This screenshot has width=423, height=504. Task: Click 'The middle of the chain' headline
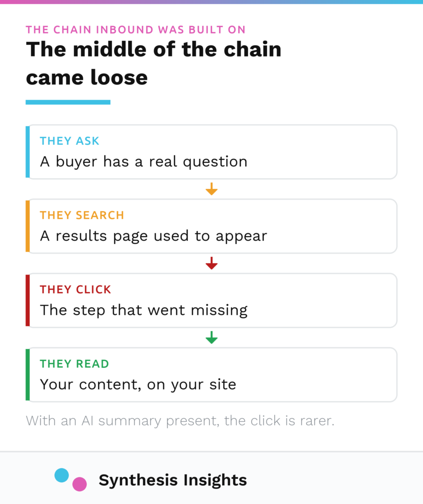[x=154, y=50]
